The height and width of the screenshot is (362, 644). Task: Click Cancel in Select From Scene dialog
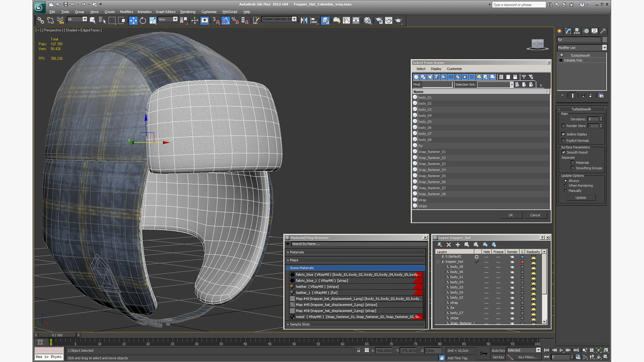coord(535,215)
